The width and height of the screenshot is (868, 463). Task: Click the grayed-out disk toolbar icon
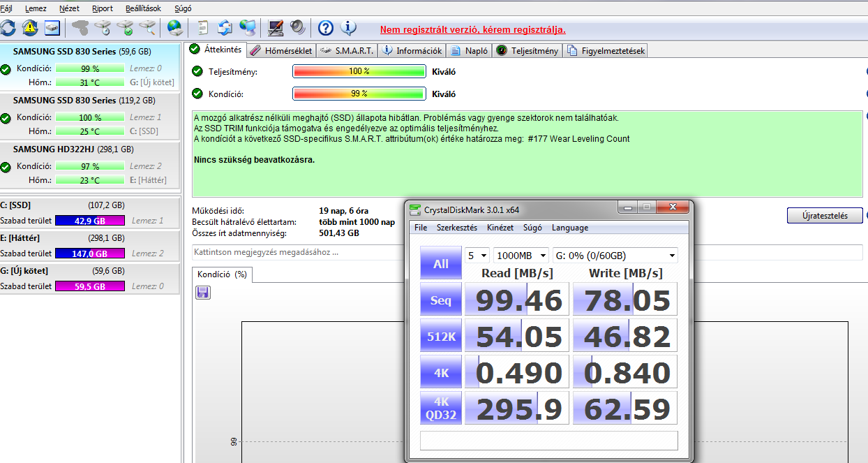pos(80,28)
